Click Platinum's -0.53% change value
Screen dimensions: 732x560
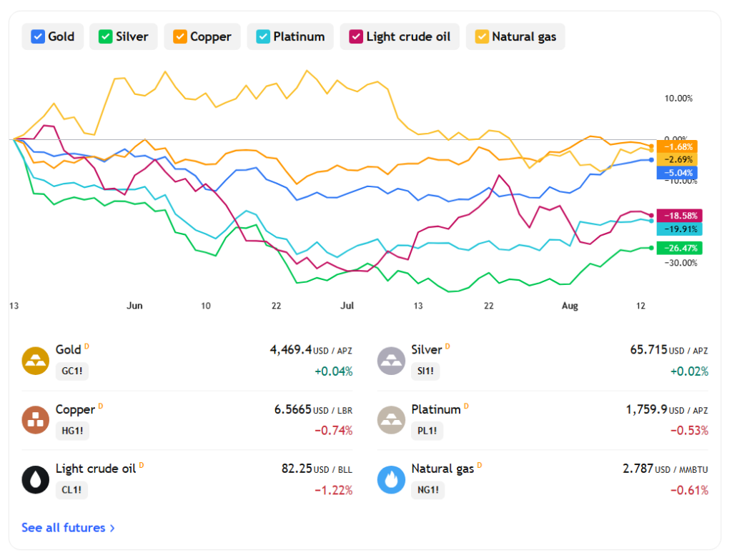(689, 430)
